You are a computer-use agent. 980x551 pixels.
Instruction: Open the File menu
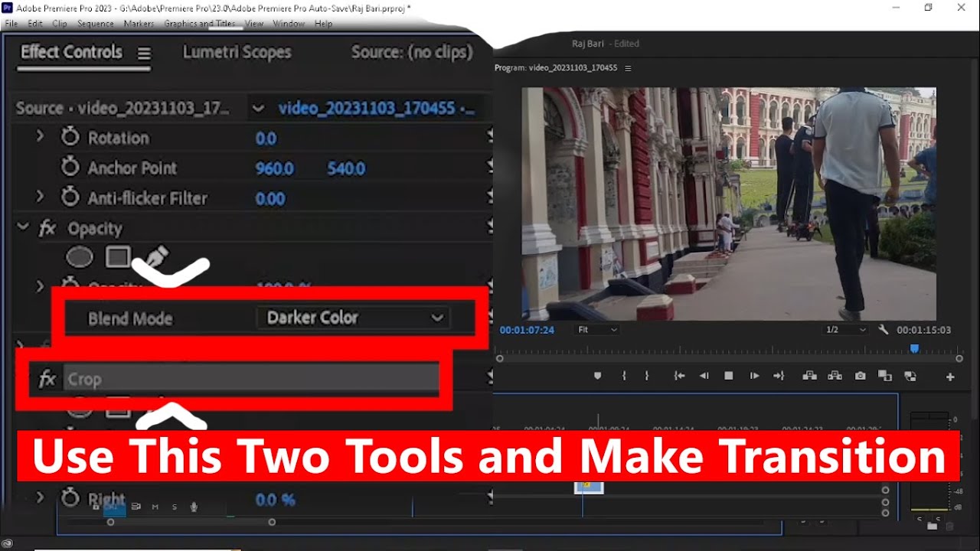pyautogui.click(x=11, y=24)
